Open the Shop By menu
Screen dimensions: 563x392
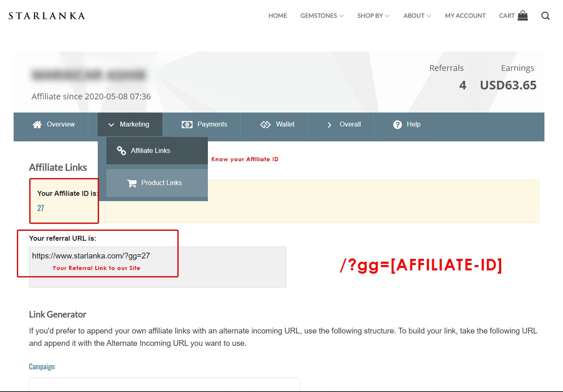pyautogui.click(x=373, y=16)
